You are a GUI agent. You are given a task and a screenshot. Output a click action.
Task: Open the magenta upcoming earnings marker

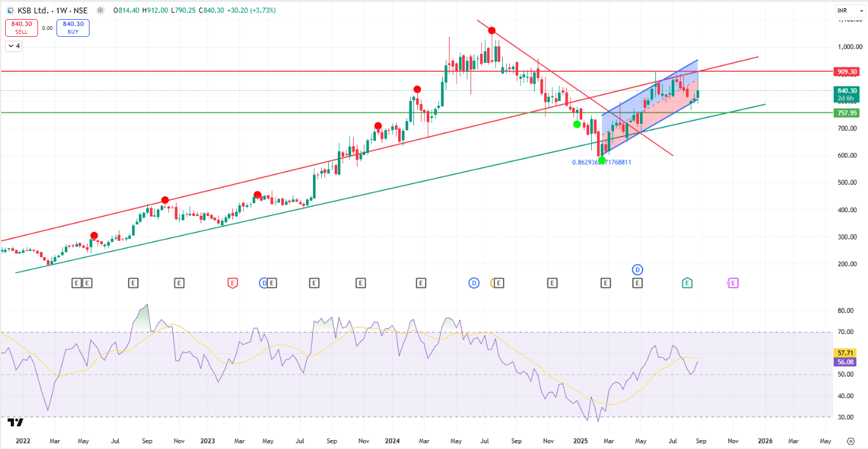click(x=733, y=283)
